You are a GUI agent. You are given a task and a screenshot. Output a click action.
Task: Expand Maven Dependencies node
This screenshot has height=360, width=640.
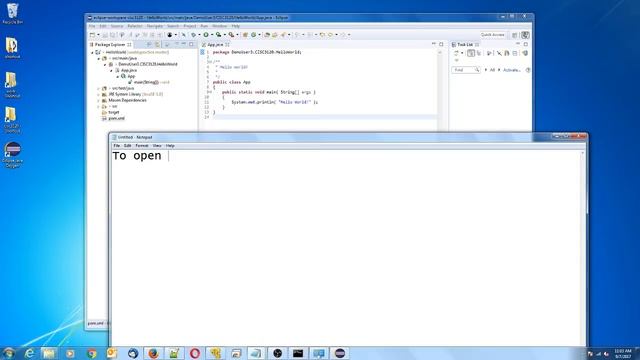(98, 100)
